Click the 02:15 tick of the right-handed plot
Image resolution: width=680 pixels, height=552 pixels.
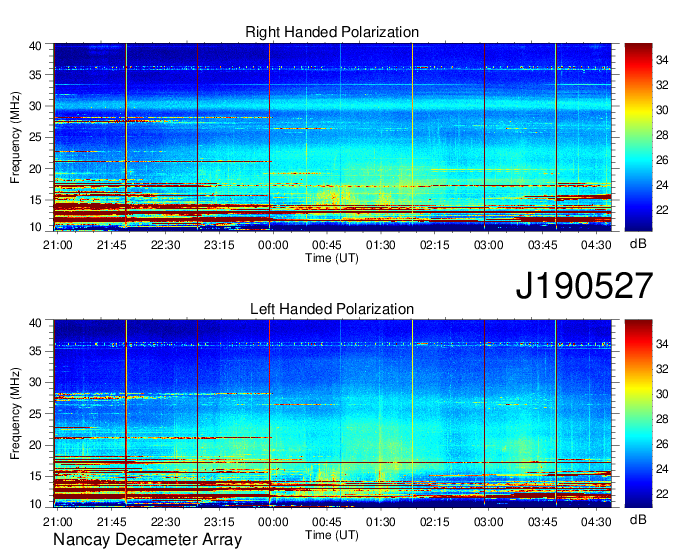click(435, 245)
